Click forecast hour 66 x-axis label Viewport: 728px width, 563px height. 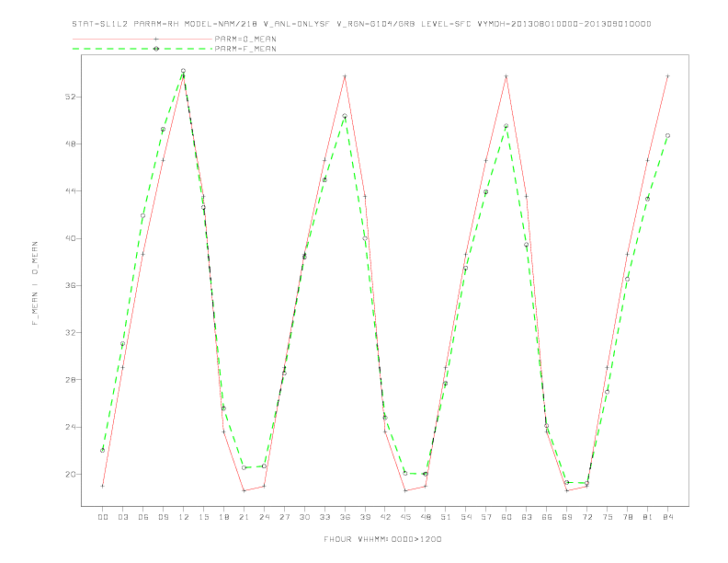tap(547, 517)
